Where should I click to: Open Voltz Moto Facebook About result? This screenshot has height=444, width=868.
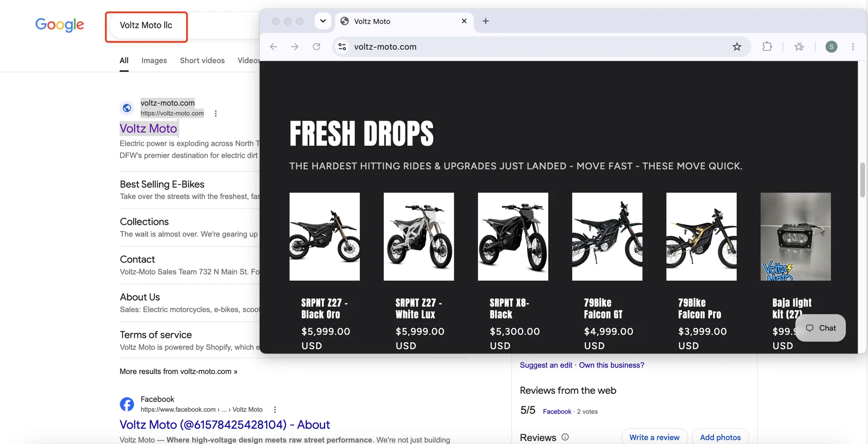tap(225, 425)
